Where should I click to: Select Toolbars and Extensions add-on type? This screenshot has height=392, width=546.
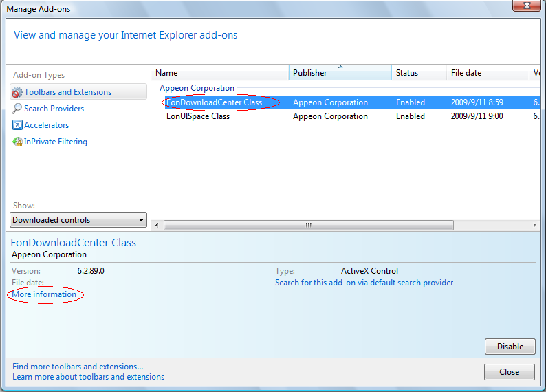pyautogui.click(x=78, y=92)
